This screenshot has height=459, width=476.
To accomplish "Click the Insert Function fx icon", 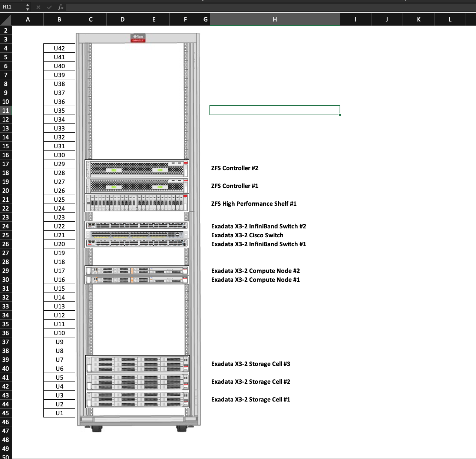I will (61, 7).
